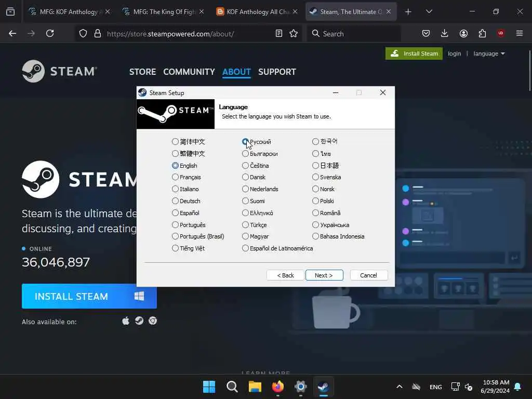Open Firefox View icon in tab bar
532x399 pixels.
(x=10, y=12)
